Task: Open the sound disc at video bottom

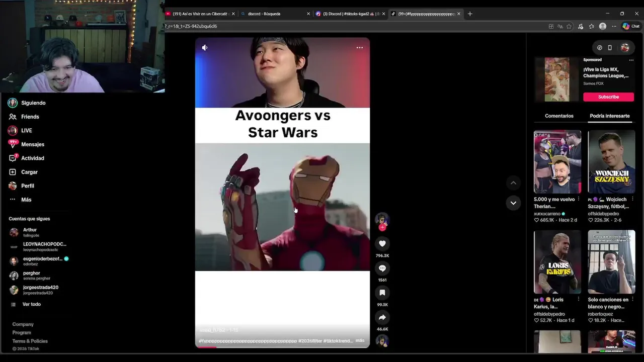Action: (382, 341)
